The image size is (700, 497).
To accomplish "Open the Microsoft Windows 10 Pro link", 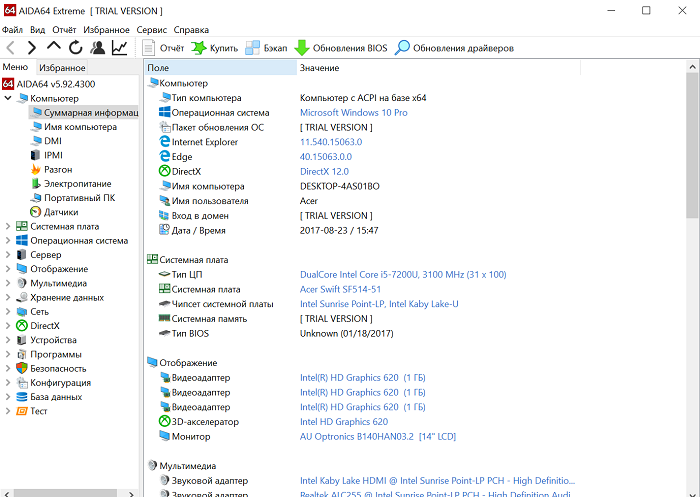I will (x=354, y=113).
